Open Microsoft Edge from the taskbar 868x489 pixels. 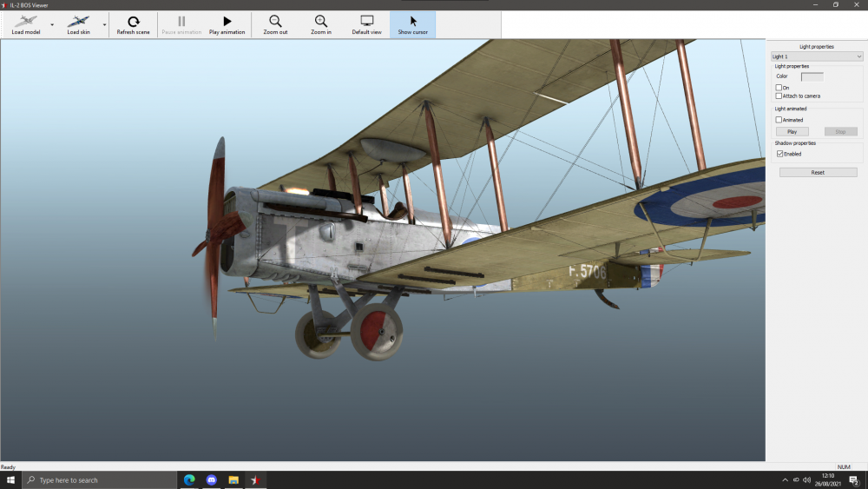[x=189, y=480]
